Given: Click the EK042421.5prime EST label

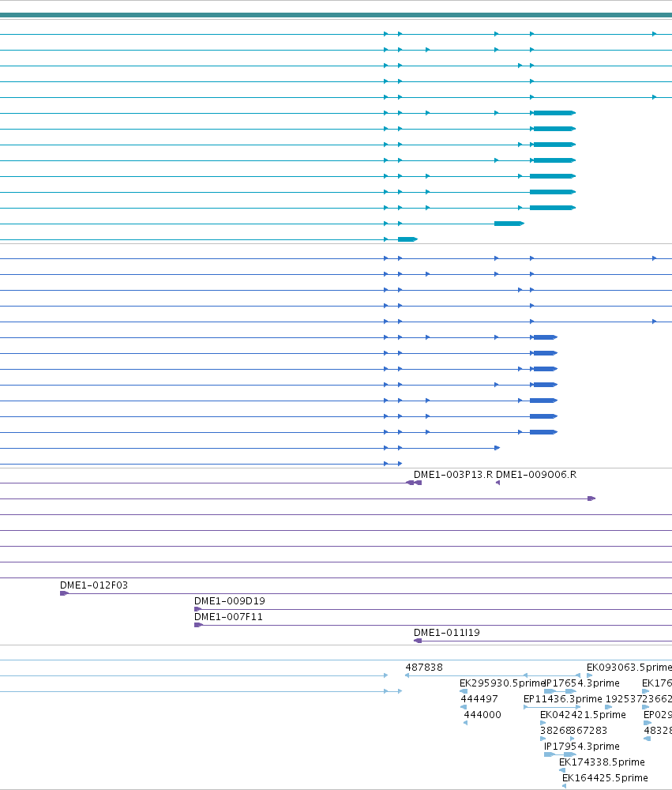Looking at the screenshot, I should tap(583, 714).
